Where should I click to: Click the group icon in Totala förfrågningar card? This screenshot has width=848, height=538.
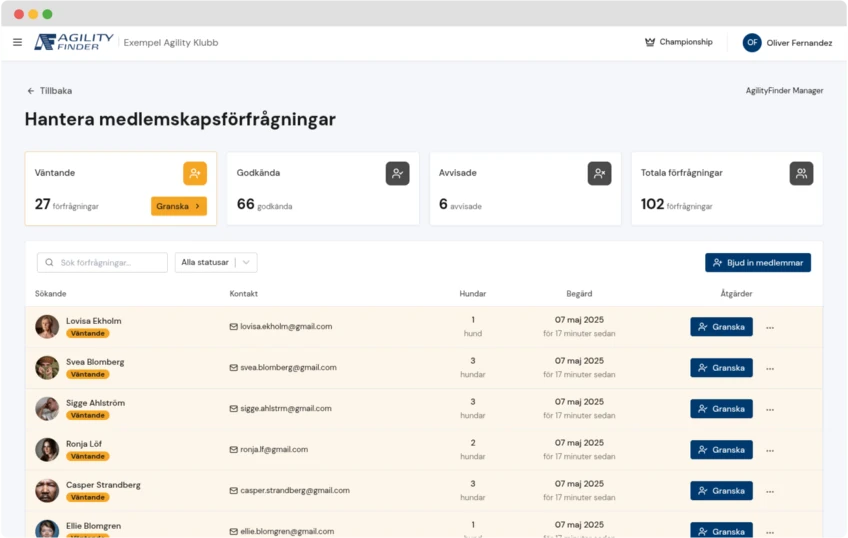pyautogui.click(x=801, y=173)
